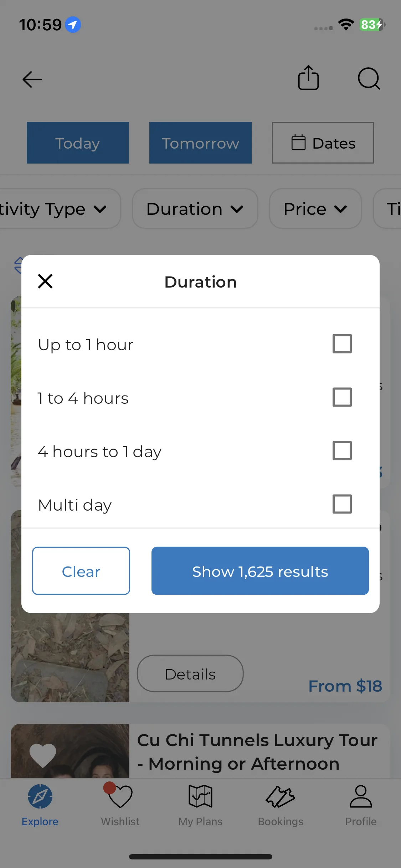
Task: Close the Duration dialog with X
Action: tap(45, 281)
